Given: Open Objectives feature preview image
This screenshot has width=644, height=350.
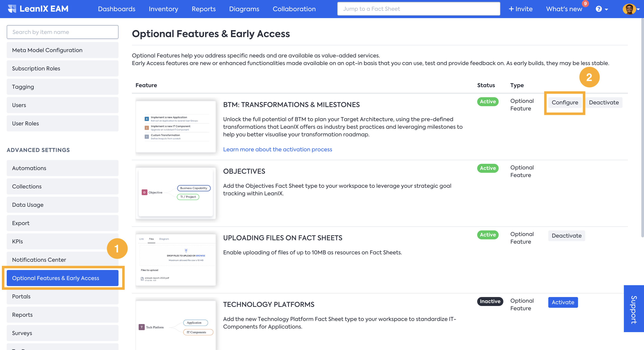Looking at the screenshot, I should click(176, 193).
